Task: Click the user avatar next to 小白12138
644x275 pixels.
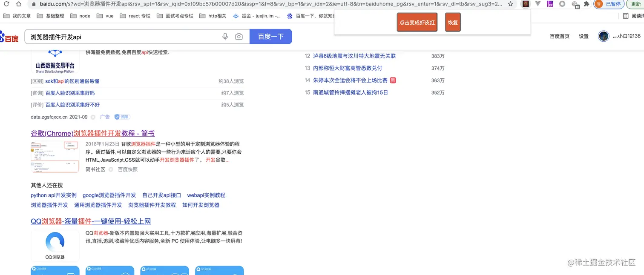Action: point(604,36)
